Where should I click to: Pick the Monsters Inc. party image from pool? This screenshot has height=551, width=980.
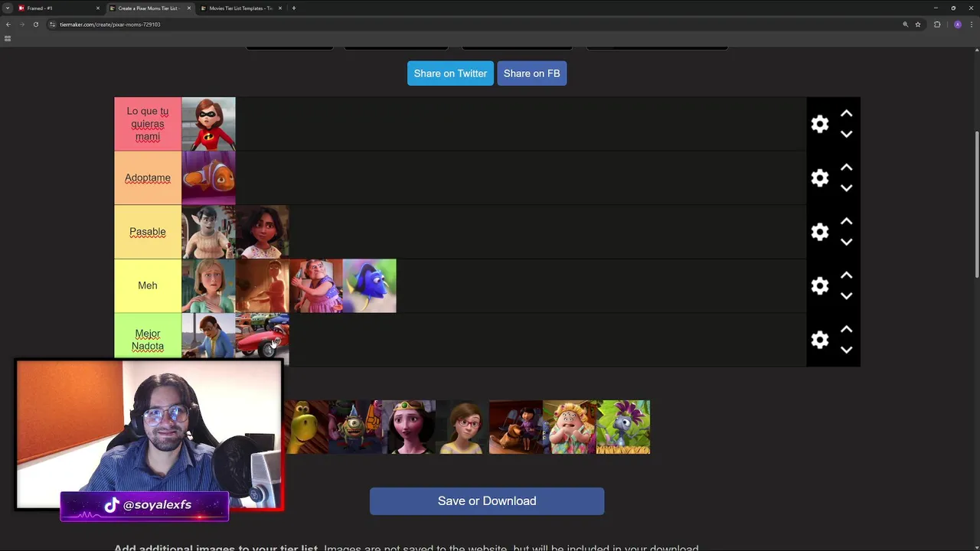point(354,427)
